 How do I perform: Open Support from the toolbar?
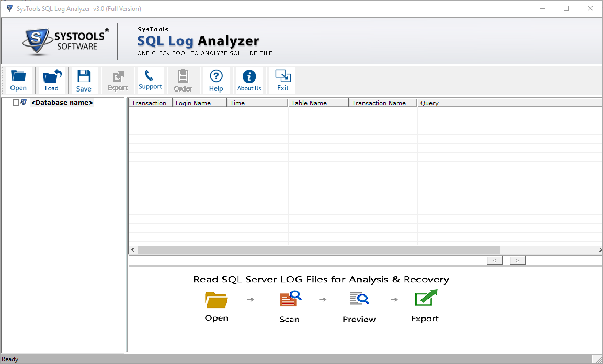point(150,81)
